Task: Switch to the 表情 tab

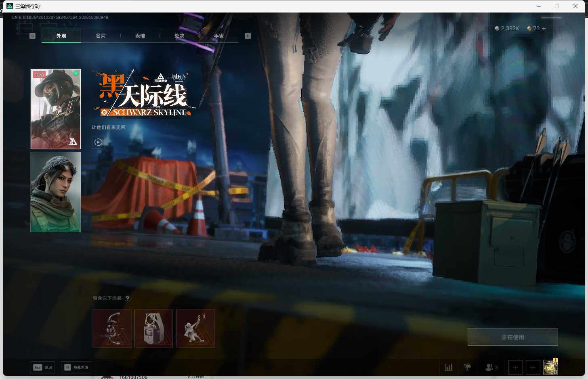Action: (140, 36)
